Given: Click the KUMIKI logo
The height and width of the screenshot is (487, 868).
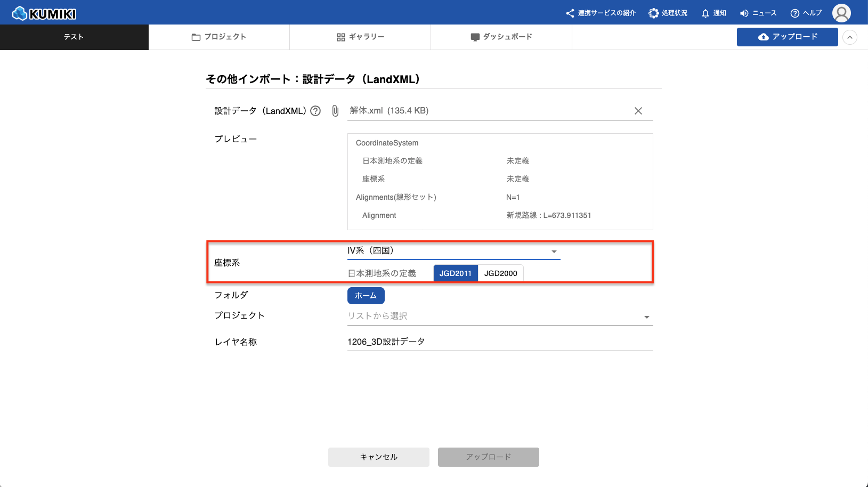Looking at the screenshot, I should coord(45,13).
